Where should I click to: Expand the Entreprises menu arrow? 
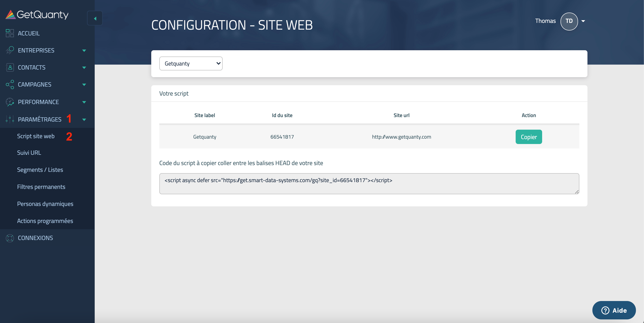84,50
